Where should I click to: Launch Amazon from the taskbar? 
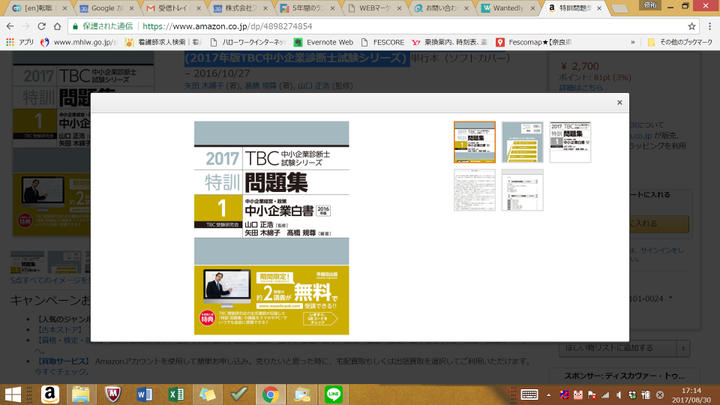(50, 394)
